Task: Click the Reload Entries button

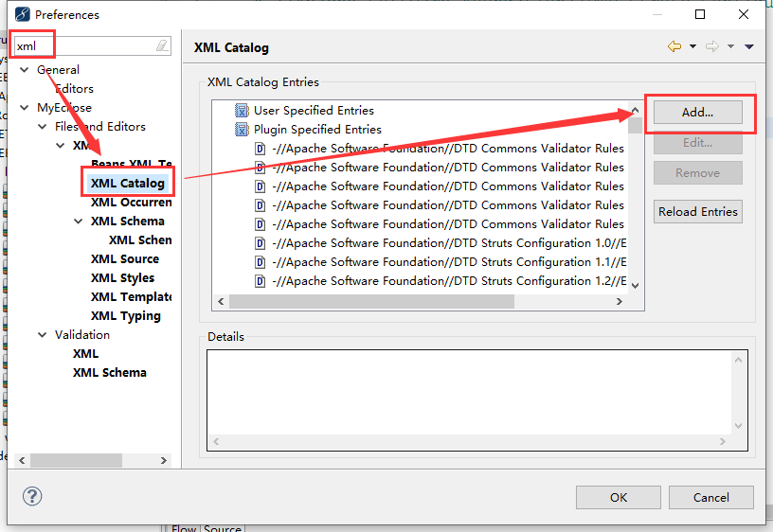Action: (697, 212)
